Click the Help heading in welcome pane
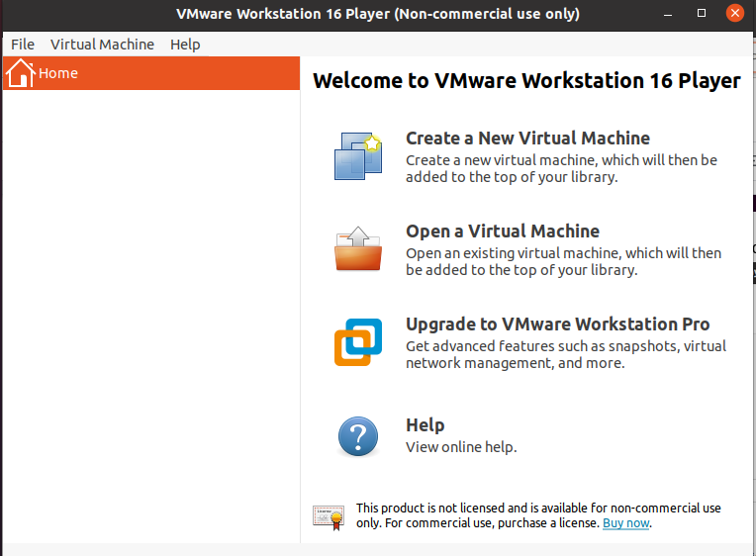The width and height of the screenshot is (756, 556). click(x=425, y=424)
